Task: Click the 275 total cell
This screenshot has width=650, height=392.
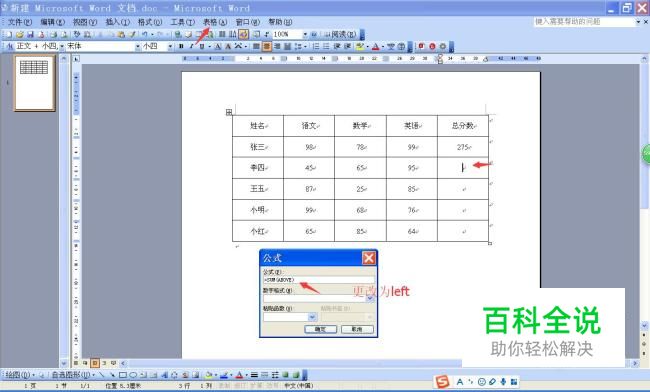Action: (x=463, y=147)
